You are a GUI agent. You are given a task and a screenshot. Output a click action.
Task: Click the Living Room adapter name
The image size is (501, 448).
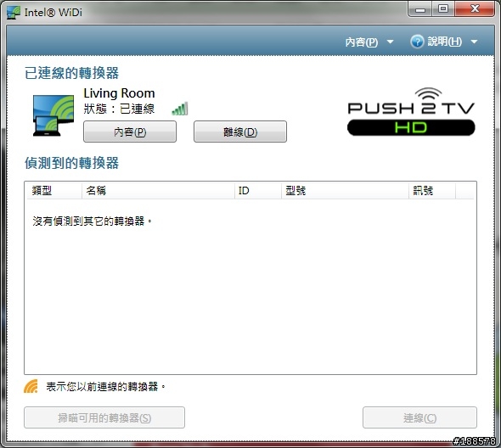click(x=119, y=93)
